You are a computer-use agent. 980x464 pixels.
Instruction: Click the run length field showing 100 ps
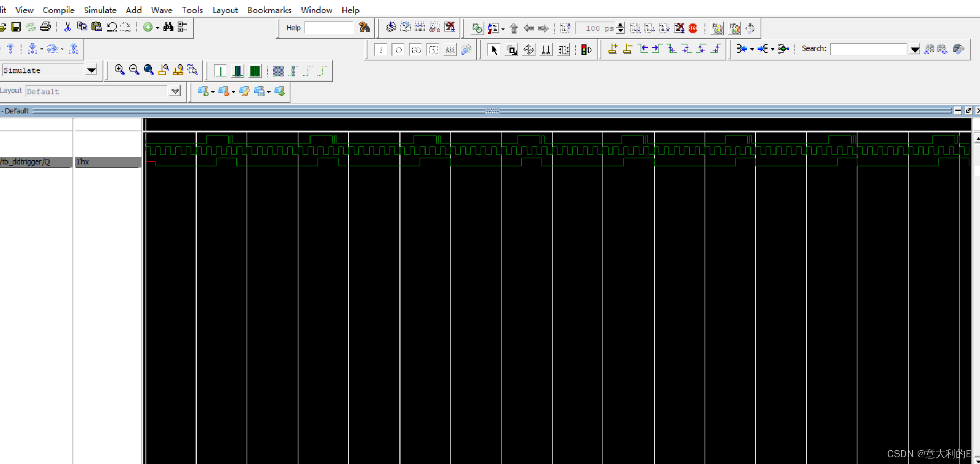596,28
